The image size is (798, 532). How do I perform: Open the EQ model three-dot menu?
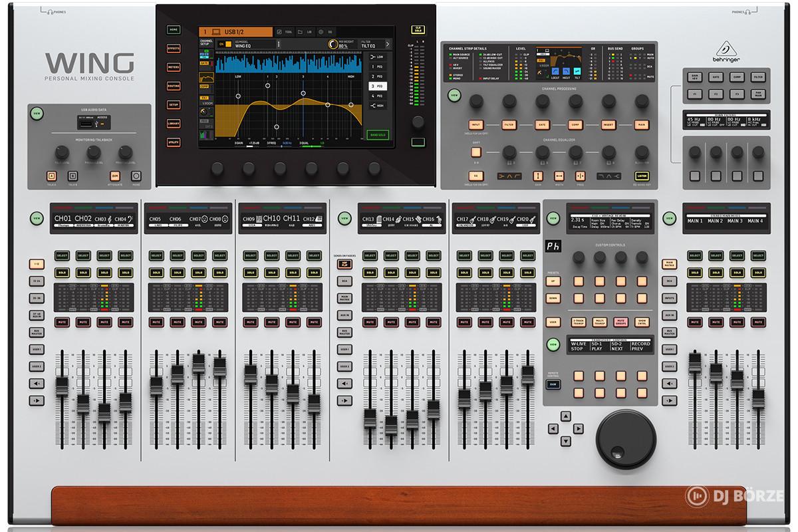[x=278, y=45]
